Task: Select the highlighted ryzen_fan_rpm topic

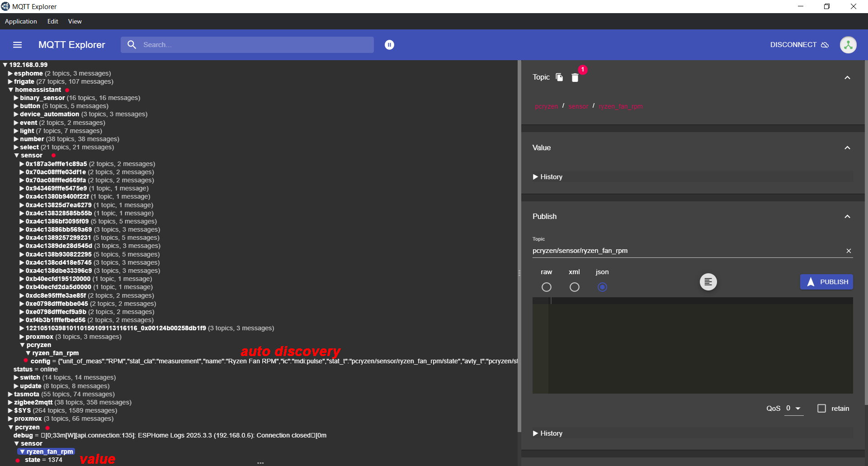Action: [x=46, y=452]
